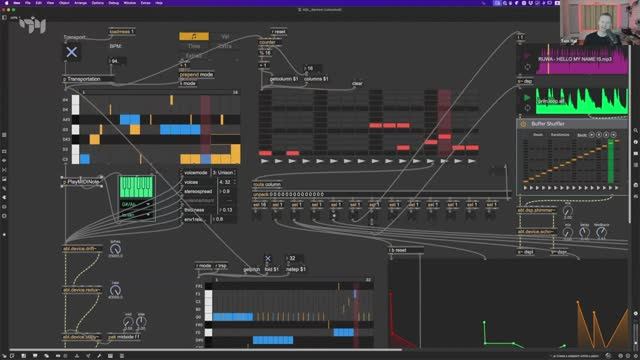Select the p Transportation object
This screenshot has height=360, width=640.
point(88,79)
